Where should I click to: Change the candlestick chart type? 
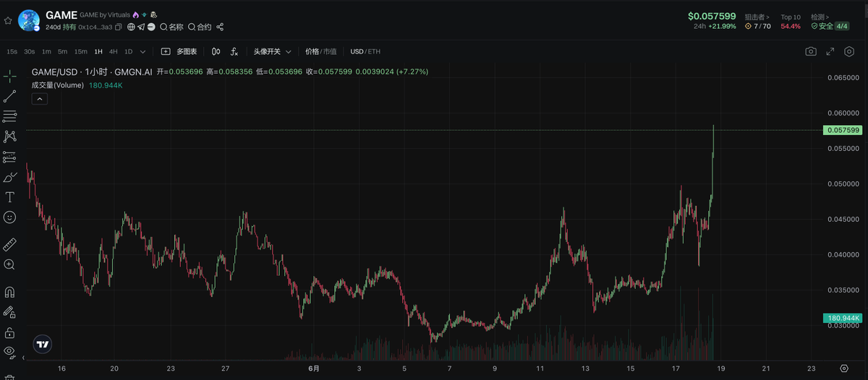(216, 51)
